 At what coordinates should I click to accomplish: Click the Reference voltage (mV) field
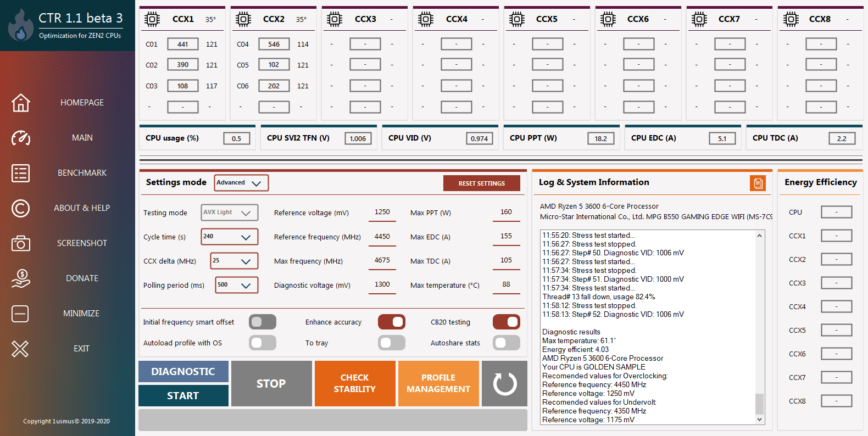tap(382, 213)
